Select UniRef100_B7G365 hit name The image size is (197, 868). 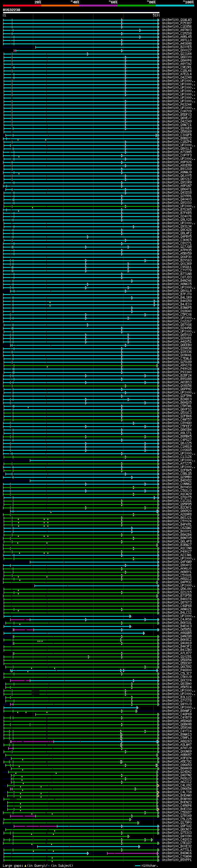(177, 210)
